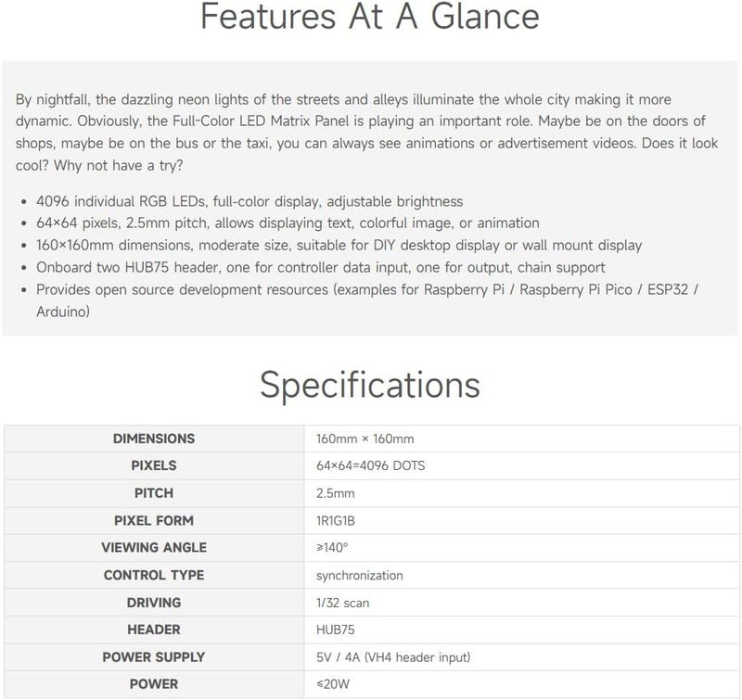Click the HEADER row label in table
The image size is (742, 700).
click(x=154, y=630)
